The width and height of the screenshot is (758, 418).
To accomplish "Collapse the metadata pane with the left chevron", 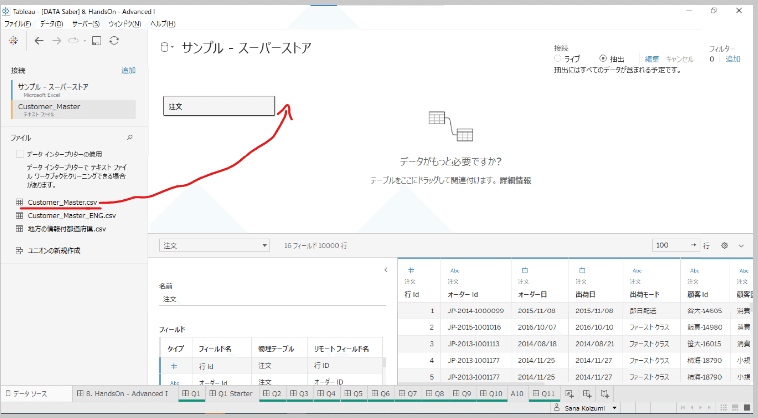I will 386,270.
